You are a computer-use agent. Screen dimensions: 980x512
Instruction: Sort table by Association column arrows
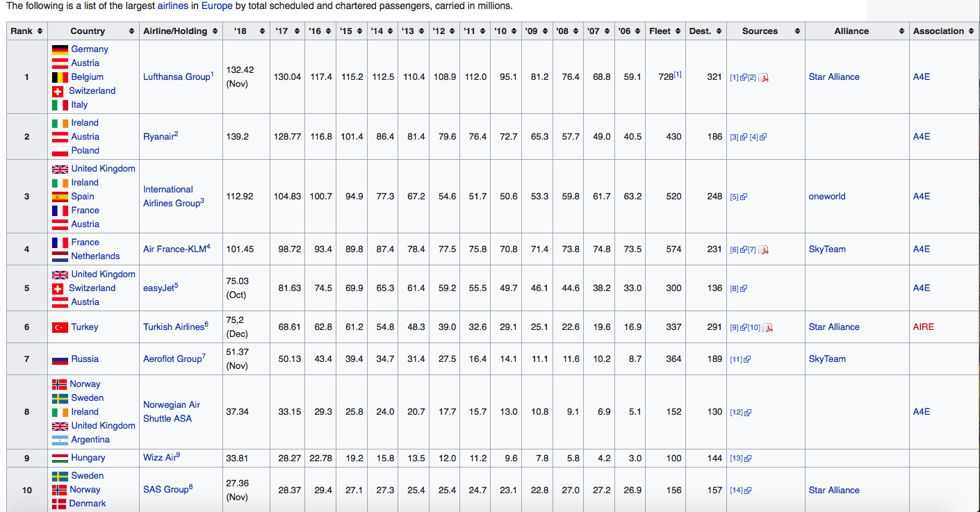pyautogui.click(x=971, y=31)
